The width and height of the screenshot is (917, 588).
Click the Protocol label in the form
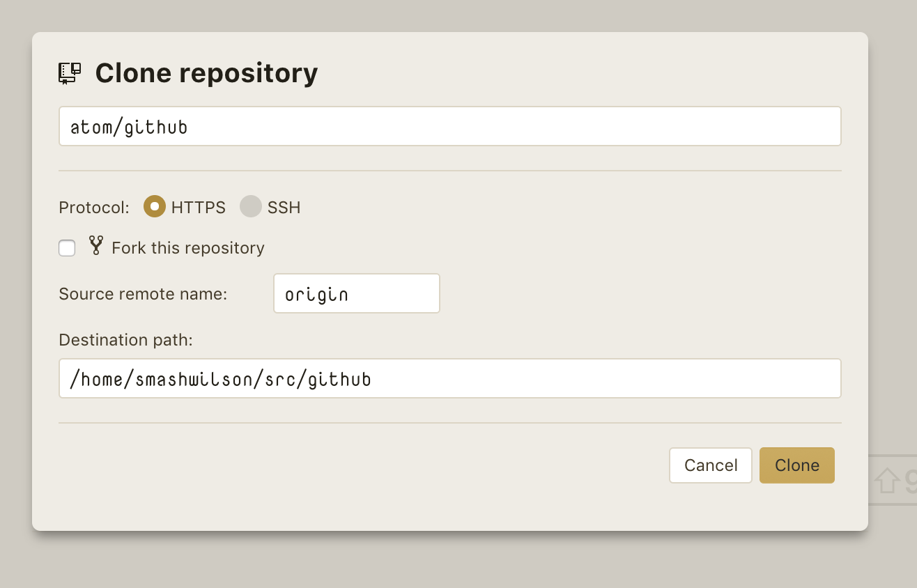pos(93,207)
